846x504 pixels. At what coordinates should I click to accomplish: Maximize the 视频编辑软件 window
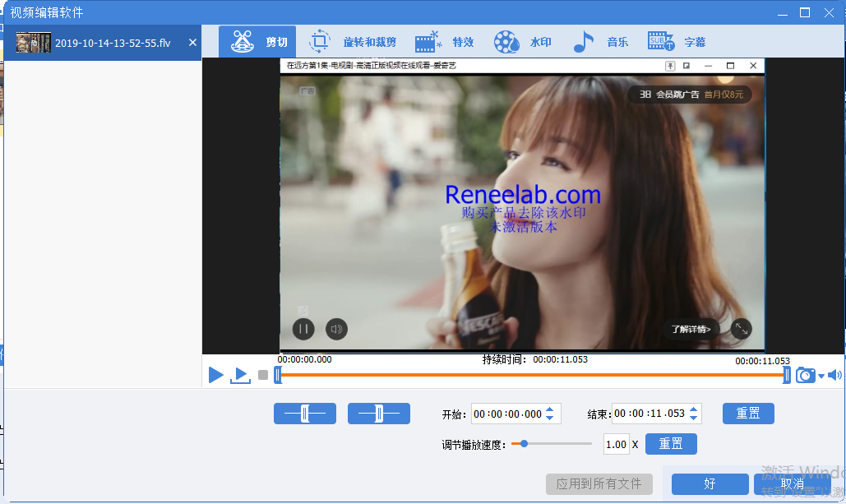[x=805, y=12]
